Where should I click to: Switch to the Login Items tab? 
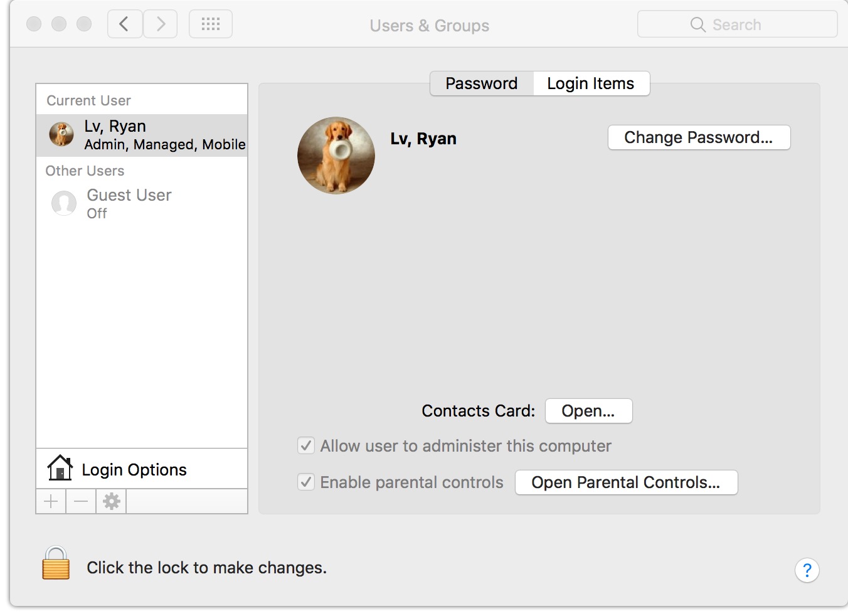pyautogui.click(x=590, y=83)
